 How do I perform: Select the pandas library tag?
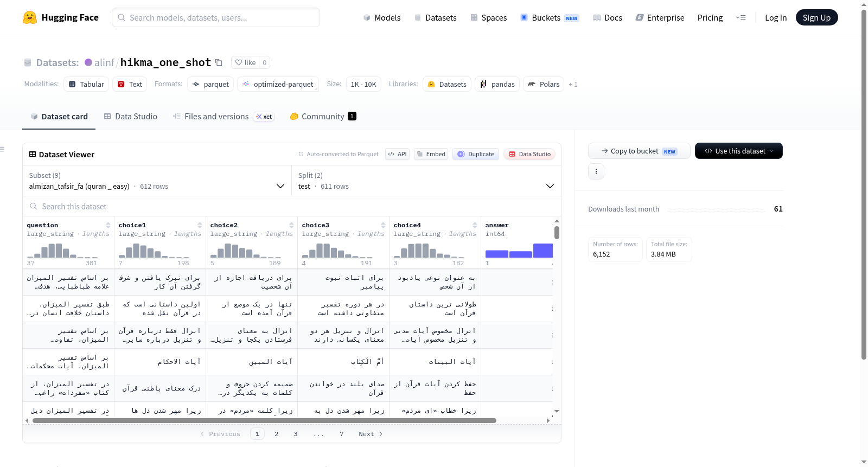tap(497, 84)
